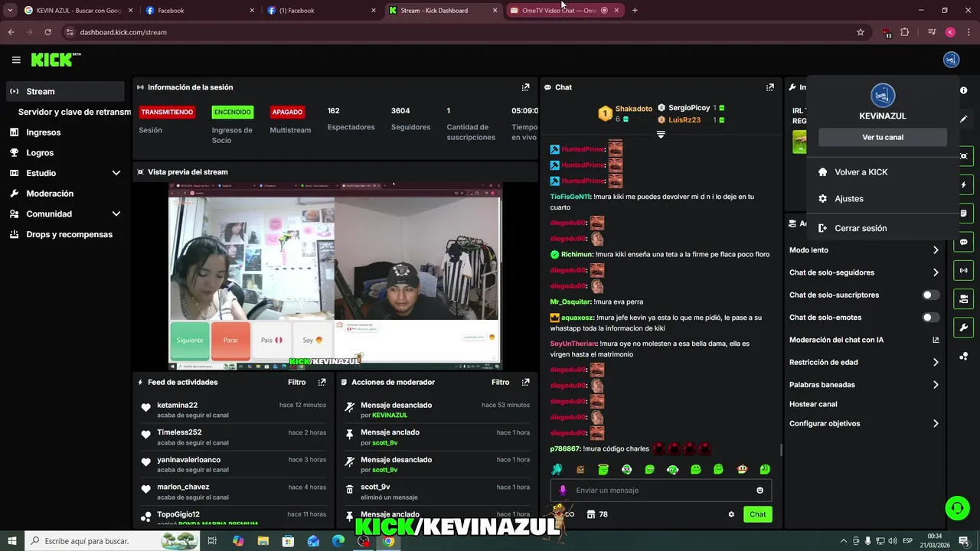Toggle Chat de solo-suscriptores switch

tap(930, 295)
